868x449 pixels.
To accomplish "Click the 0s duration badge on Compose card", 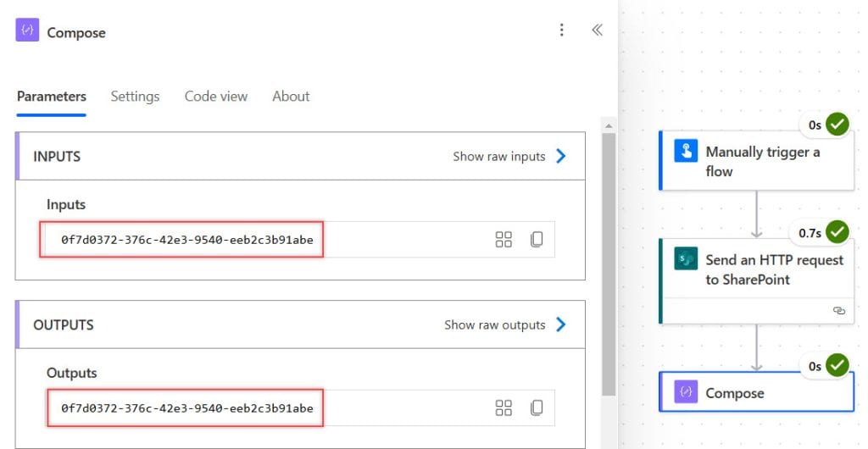I will [x=815, y=367].
